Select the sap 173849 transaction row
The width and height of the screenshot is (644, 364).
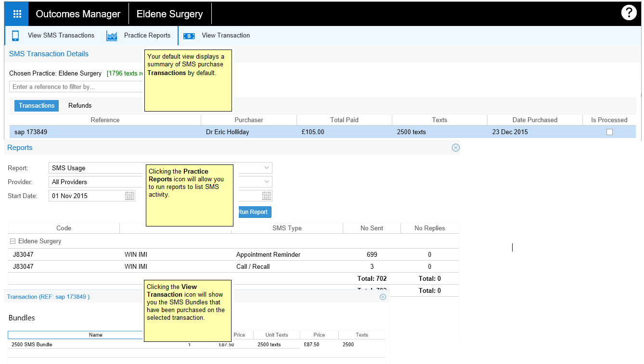105,132
